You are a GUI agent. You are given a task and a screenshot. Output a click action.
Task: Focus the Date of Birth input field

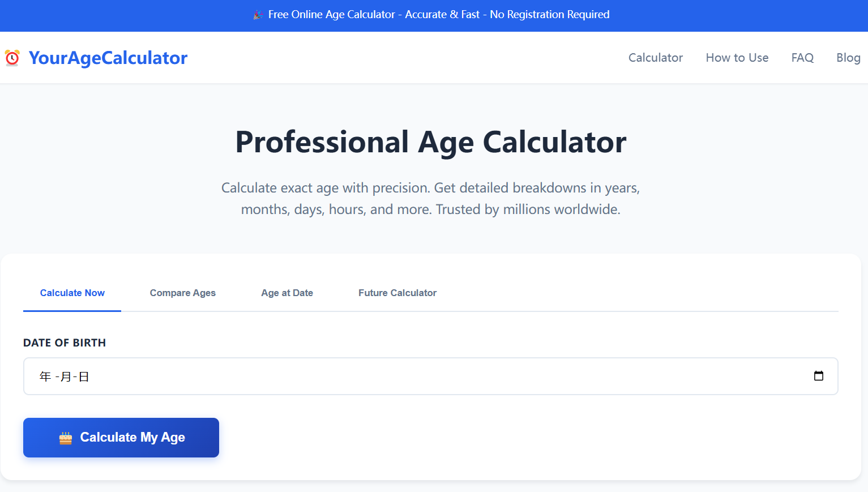pyautogui.click(x=430, y=376)
